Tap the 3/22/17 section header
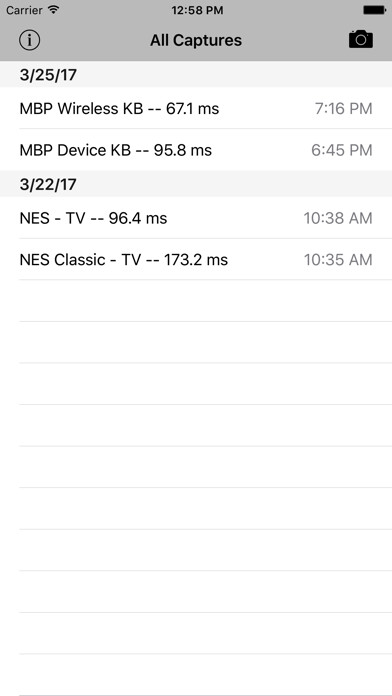 coord(196,184)
